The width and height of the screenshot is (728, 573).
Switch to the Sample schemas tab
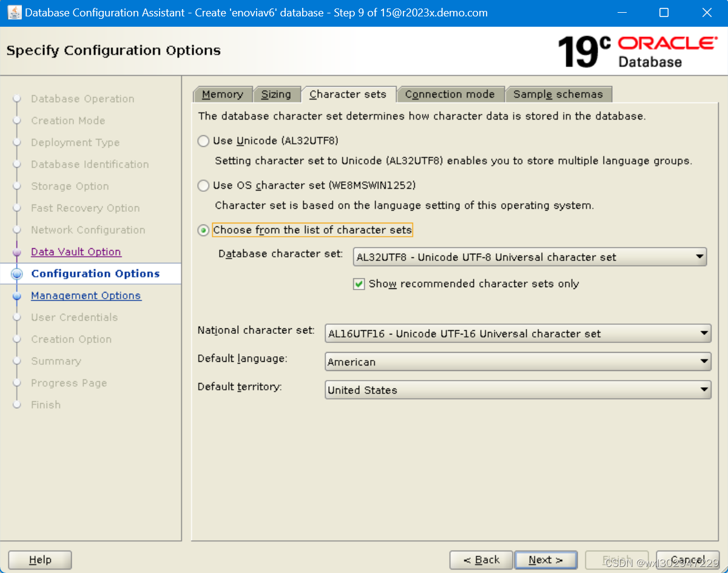[x=558, y=94]
